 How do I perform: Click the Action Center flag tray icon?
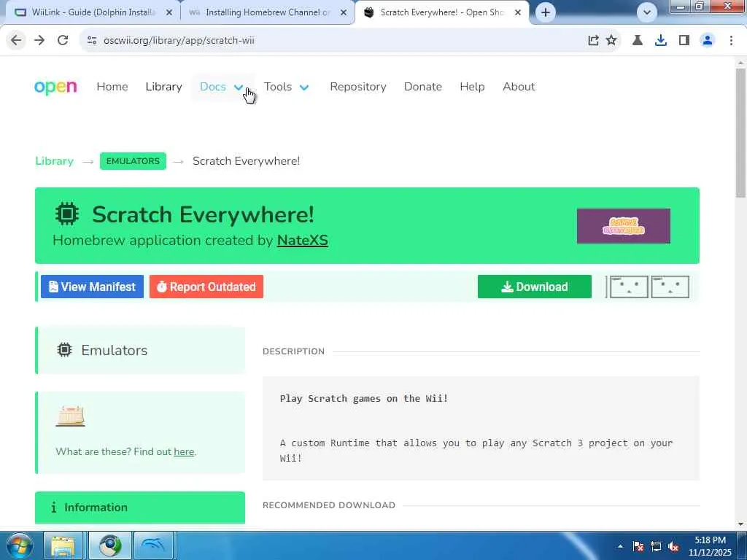[638, 546]
